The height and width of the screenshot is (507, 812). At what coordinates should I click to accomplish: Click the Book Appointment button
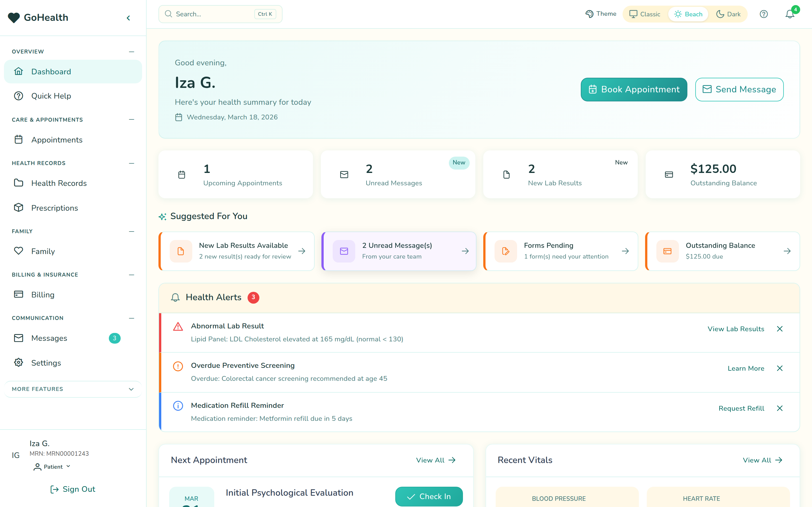(634, 89)
